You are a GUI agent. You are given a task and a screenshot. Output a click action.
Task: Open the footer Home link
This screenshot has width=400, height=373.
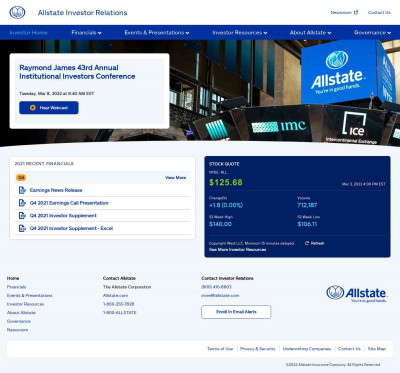pos(13,278)
